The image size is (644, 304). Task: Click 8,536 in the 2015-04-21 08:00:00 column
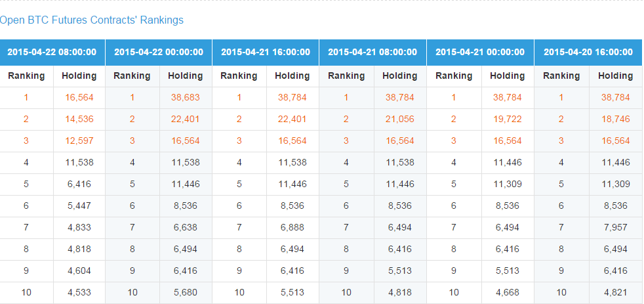400,206
